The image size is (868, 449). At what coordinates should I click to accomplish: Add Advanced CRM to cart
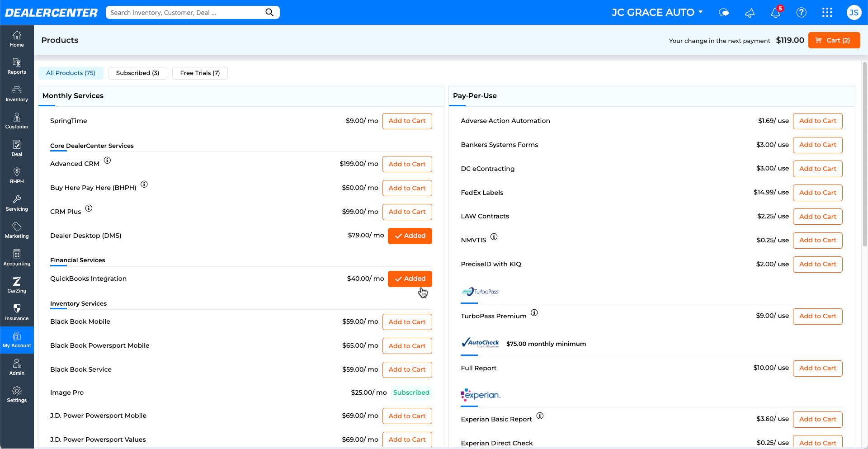407,165
